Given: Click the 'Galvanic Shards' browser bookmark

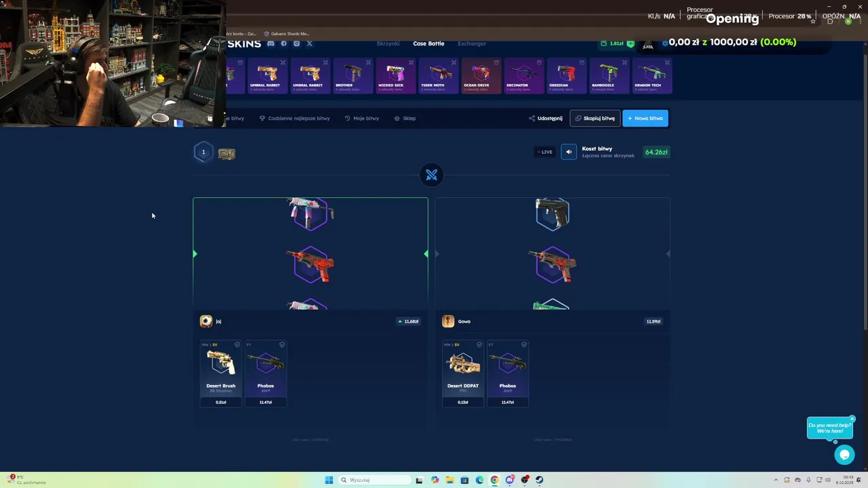Looking at the screenshot, I should [x=286, y=33].
